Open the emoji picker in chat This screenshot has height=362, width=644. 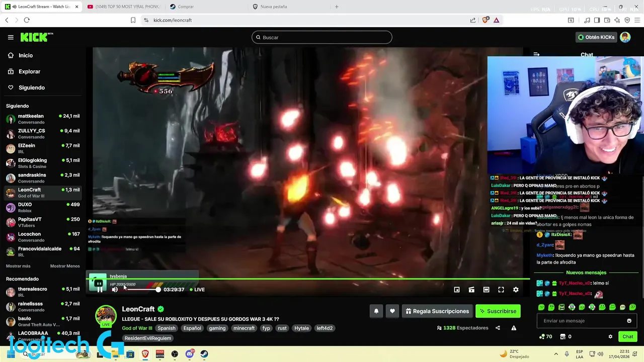click(x=629, y=321)
